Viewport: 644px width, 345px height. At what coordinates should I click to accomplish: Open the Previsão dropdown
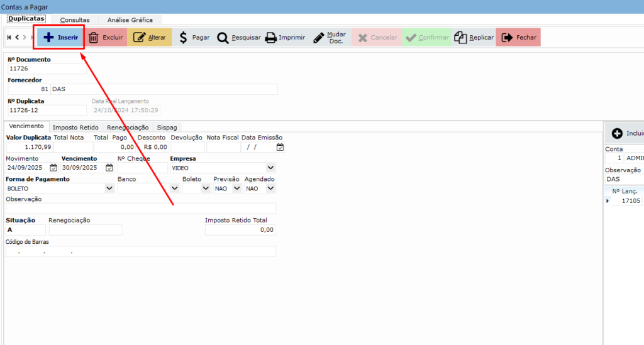point(237,188)
